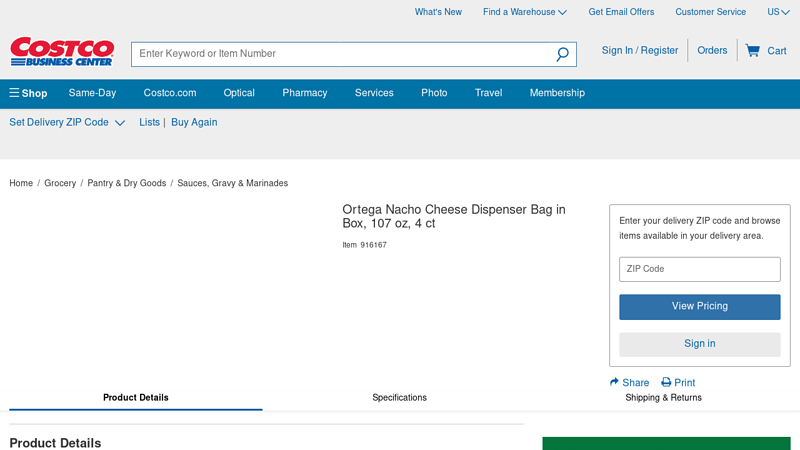Go to Costco.com in navigation bar

tap(170, 93)
